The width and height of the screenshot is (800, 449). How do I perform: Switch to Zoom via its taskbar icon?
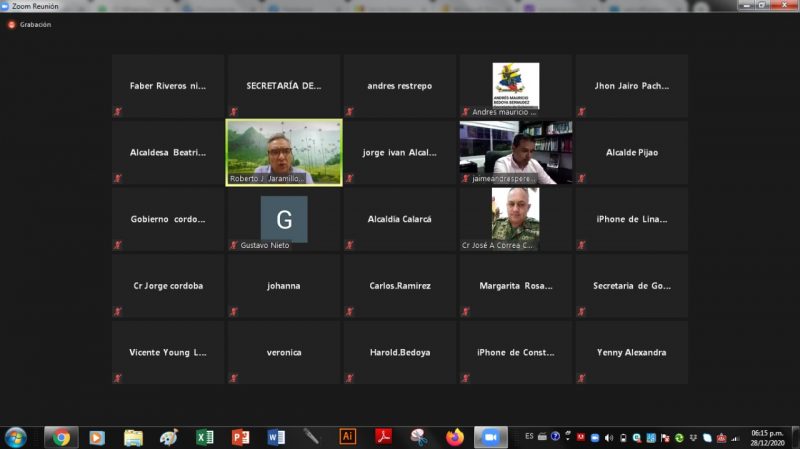click(x=490, y=437)
